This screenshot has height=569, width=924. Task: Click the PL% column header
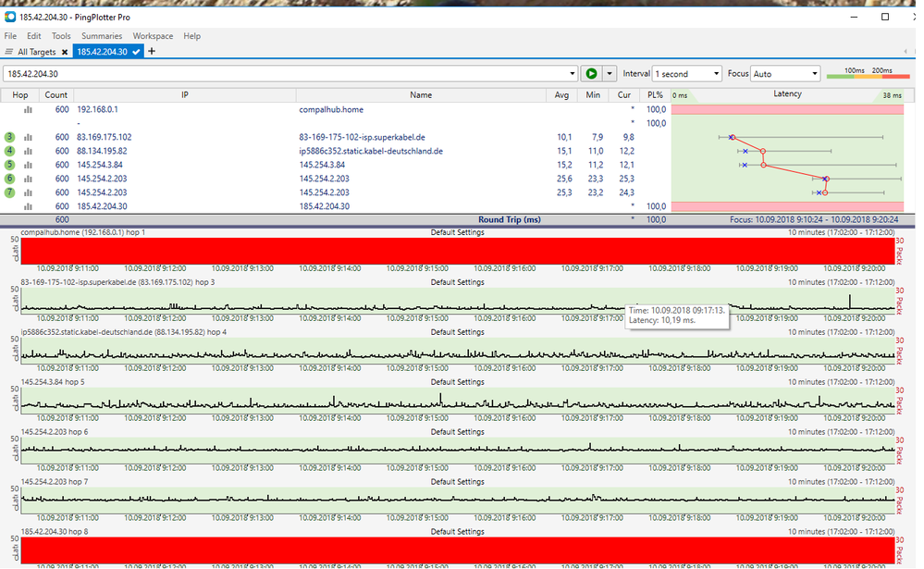[x=655, y=95]
